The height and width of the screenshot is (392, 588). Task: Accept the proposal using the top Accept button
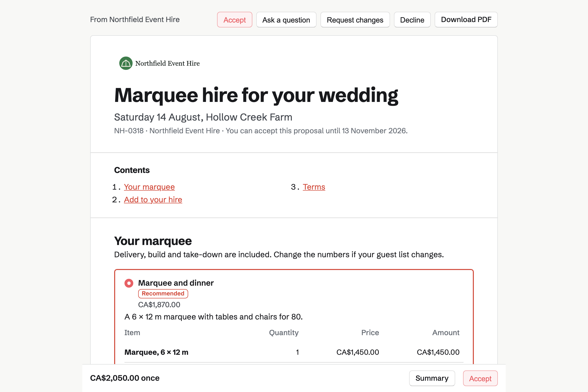click(x=234, y=20)
